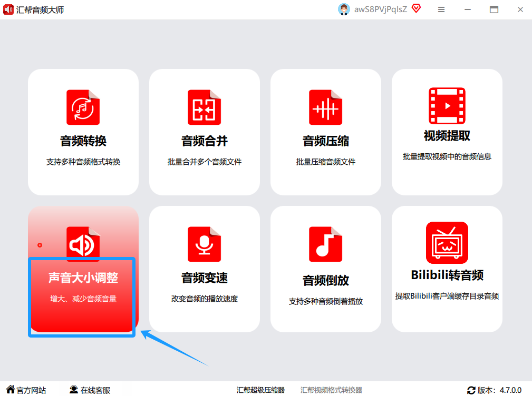The width and height of the screenshot is (532, 396).
Task: Click the 汇帮音频大师 window title text
Action: pyautogui.click(x=40, y=10)
